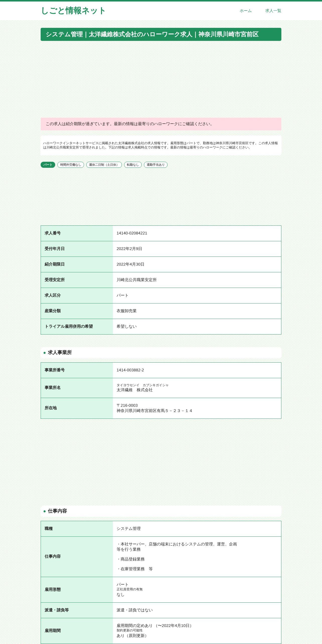Image resolution: width=322 pixels, height=644 pixels.
Task: Click the 求人区分 row label
Action: pos(53,295)
